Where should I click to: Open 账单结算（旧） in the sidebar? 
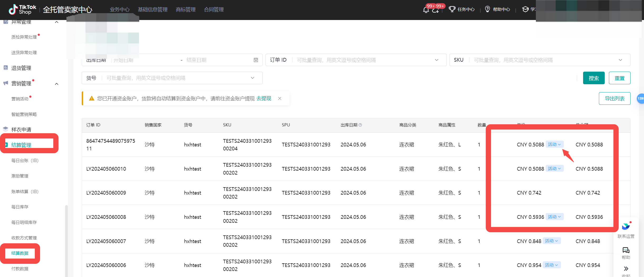tap(25, 191)
